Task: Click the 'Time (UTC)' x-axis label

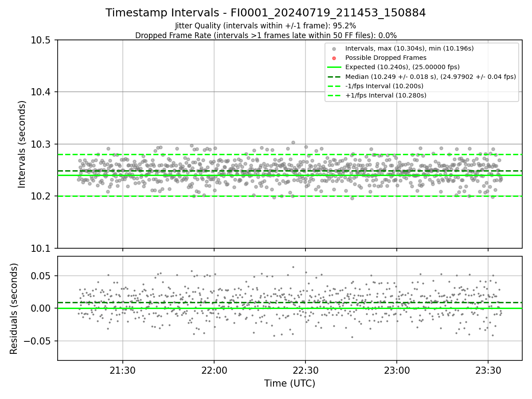Action: [289, 383]
